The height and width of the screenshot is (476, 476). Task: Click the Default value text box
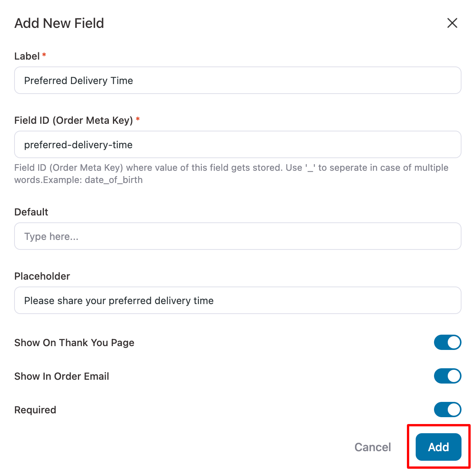click(x=238, y=236)
